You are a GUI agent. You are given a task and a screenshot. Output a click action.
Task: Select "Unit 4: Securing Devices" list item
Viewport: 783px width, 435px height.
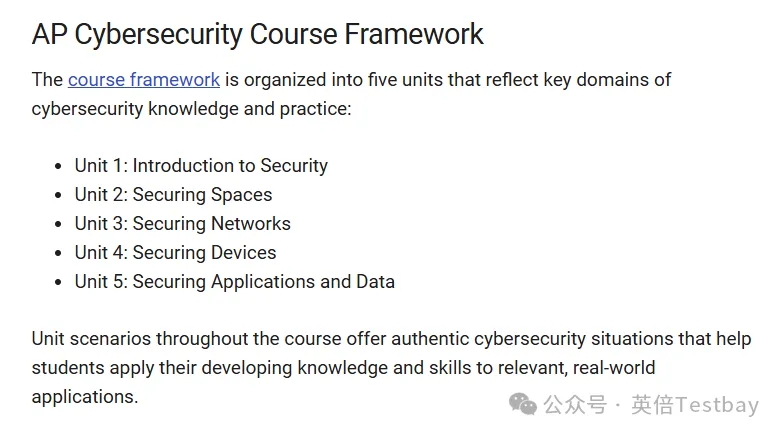coord(175,253)
